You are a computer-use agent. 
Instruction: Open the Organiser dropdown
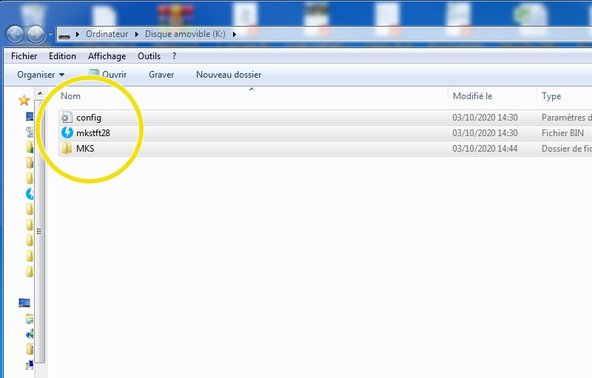pyautogui.click(x=40, y=75)
